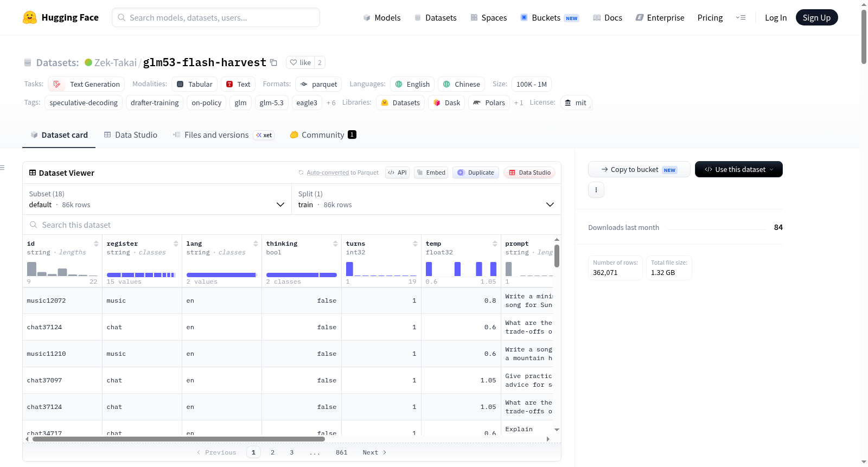Sort the turns column
868x467 pixels.
click(415, 244)
